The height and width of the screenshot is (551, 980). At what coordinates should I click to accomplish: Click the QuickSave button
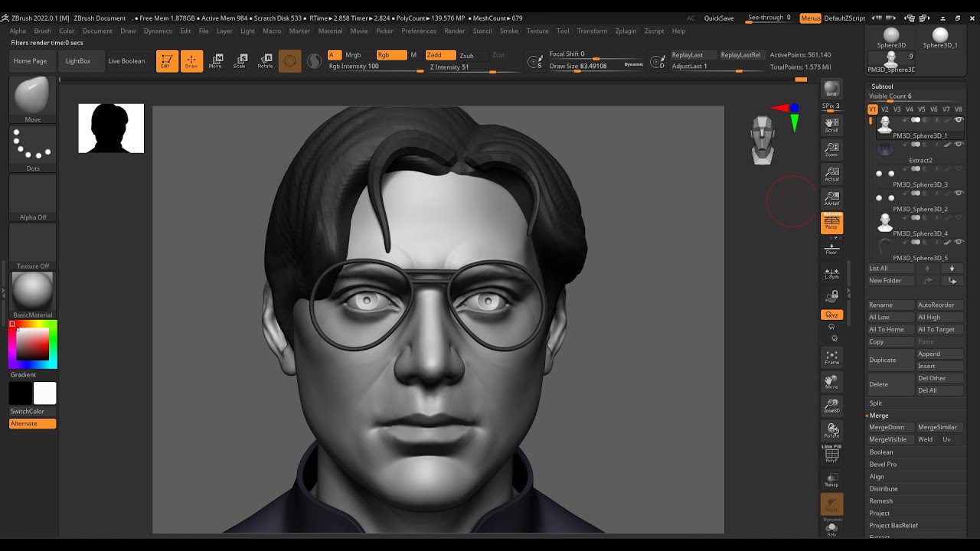(719, 18)
